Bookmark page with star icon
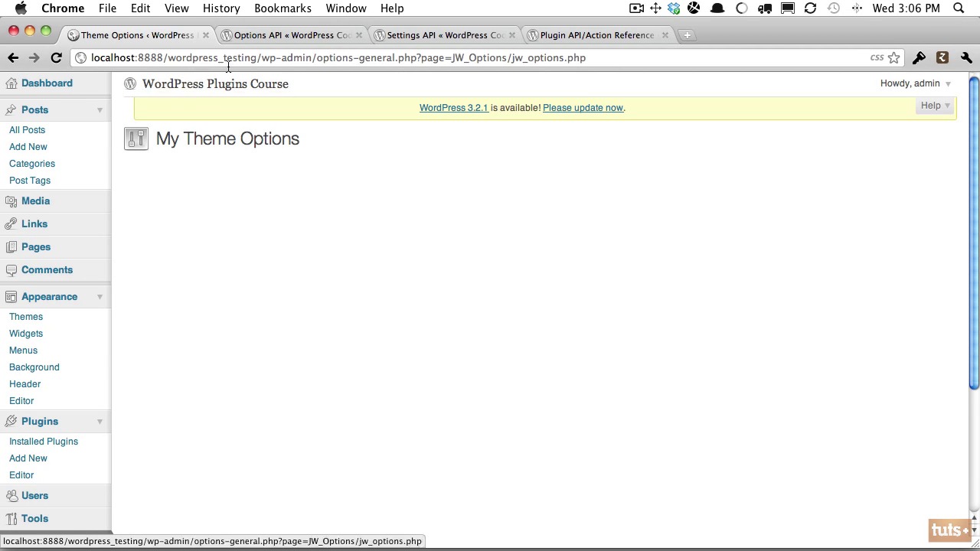 coord(893,57)
